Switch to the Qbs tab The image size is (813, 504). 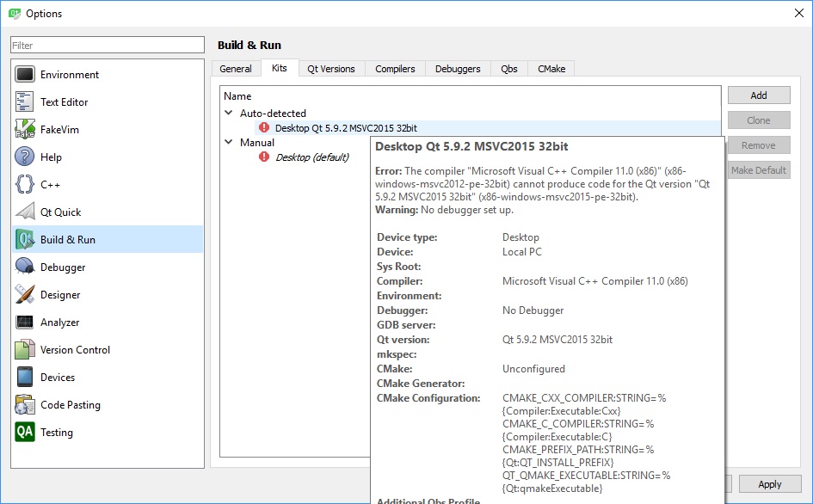point(509,69)
